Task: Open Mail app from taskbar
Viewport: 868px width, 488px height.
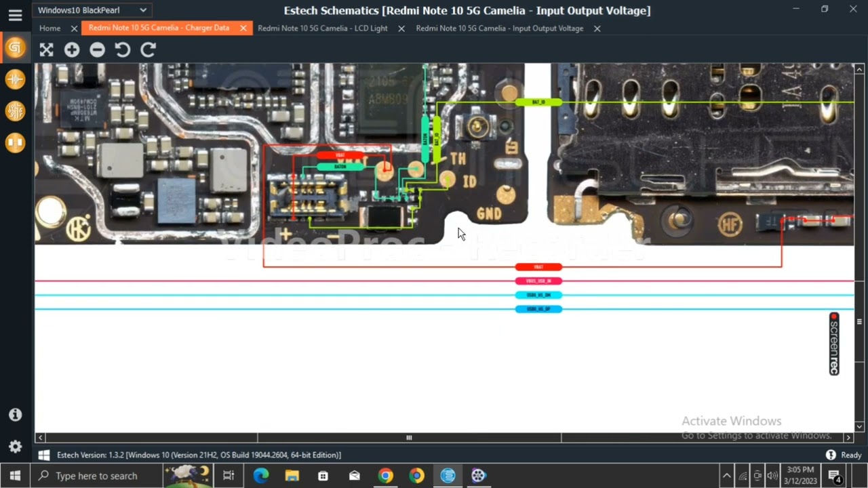Action: point(355,476)
